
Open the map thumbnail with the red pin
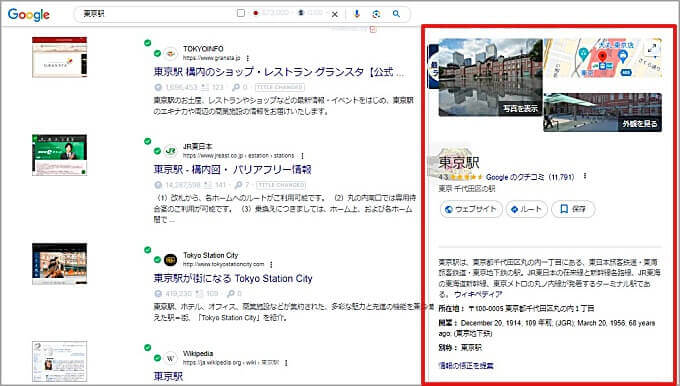coord(603,58)
